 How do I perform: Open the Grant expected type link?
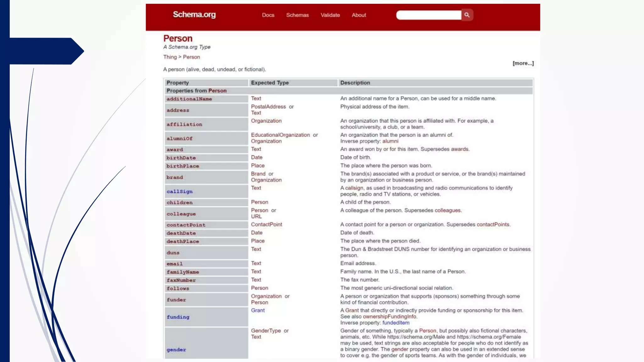[258, 310]
